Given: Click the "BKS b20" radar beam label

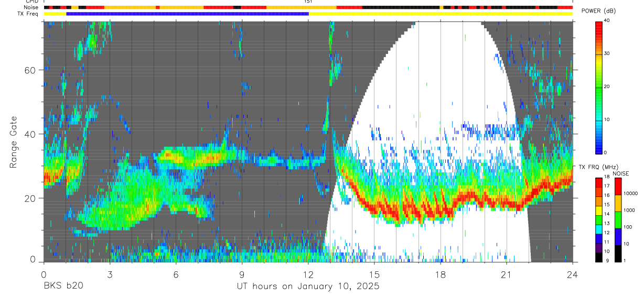Looking at the screenshot, I should pyautogui.click(x=63, y=287).
